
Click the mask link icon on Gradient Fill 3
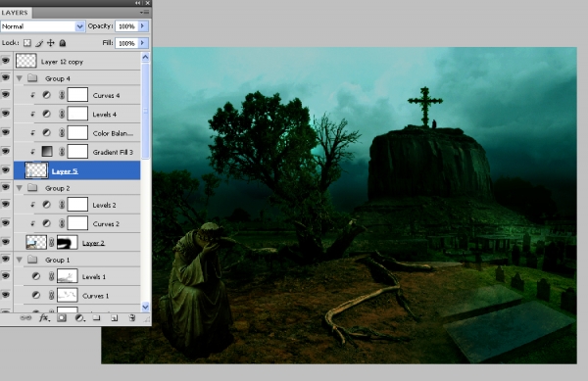[62, 152]
